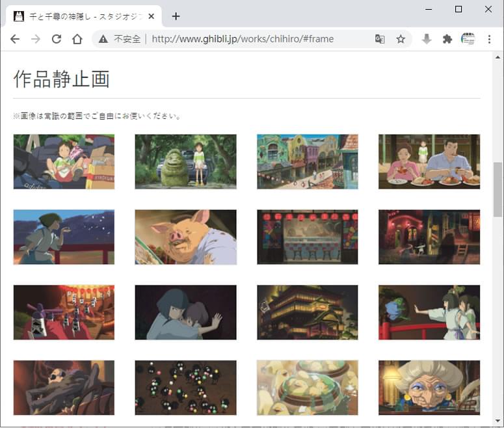Click the scrollbar up arrow
Screen dimensions: 504x428
[498, 57]
